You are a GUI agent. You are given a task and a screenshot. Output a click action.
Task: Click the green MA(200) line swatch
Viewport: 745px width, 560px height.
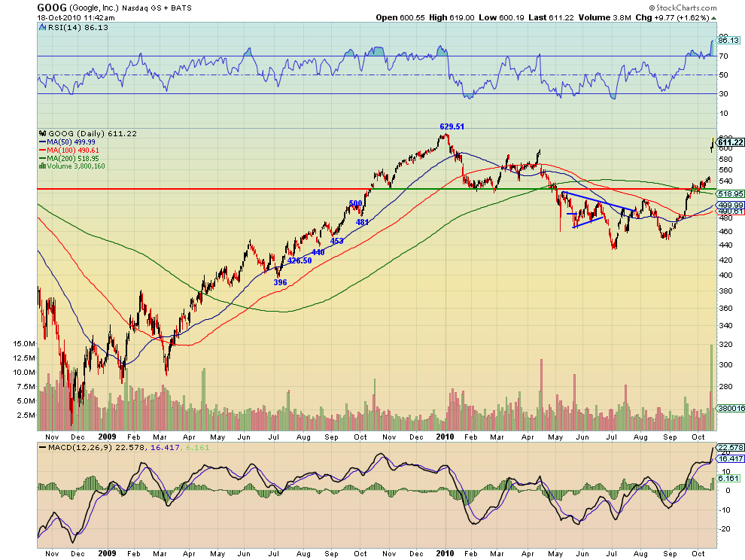click(x=42, y=158)
